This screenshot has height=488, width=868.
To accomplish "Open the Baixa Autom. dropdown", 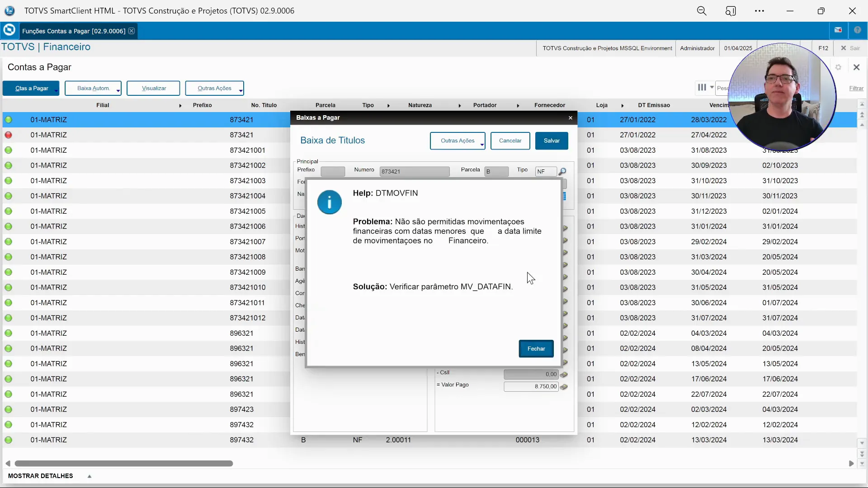I will (118, 90).
